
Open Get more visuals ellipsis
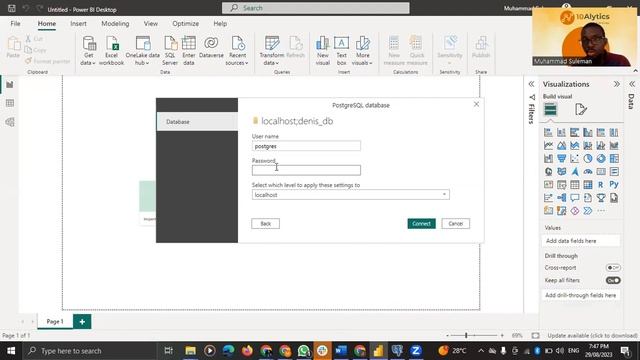click(x=601, y=211)
